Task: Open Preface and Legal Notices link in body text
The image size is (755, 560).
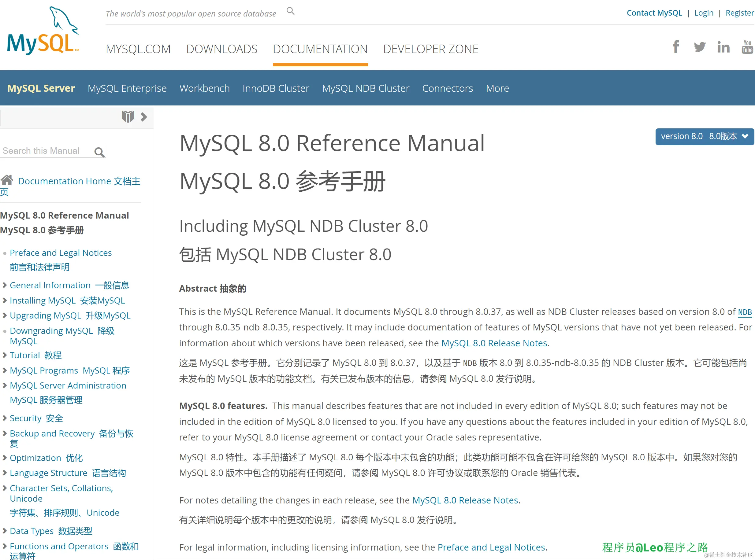Action: (x=491, y=547)
